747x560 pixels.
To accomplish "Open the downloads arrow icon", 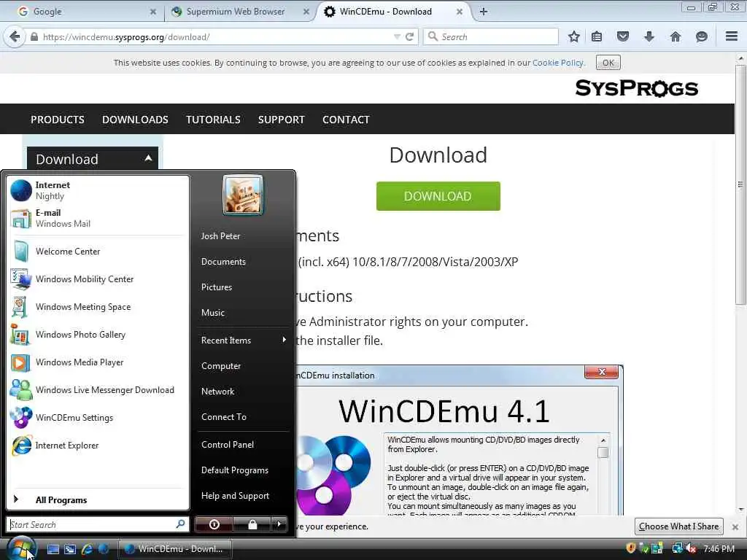I will [649, 36].
